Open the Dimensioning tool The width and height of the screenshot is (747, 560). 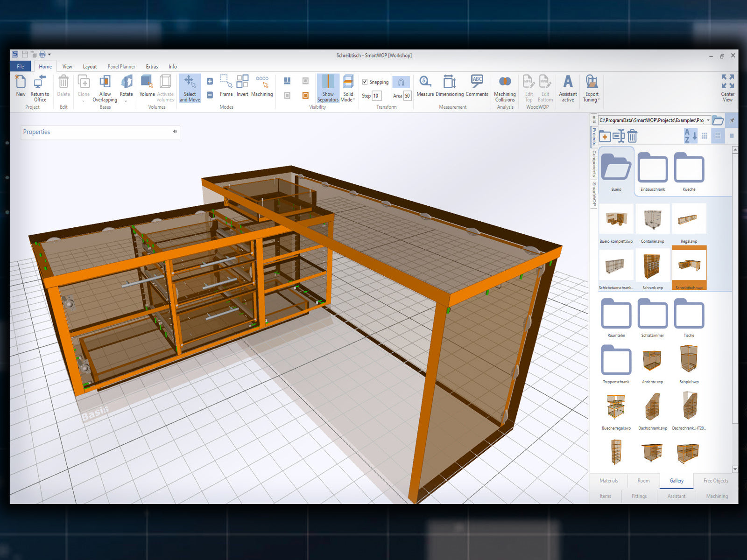click(449, 86)
